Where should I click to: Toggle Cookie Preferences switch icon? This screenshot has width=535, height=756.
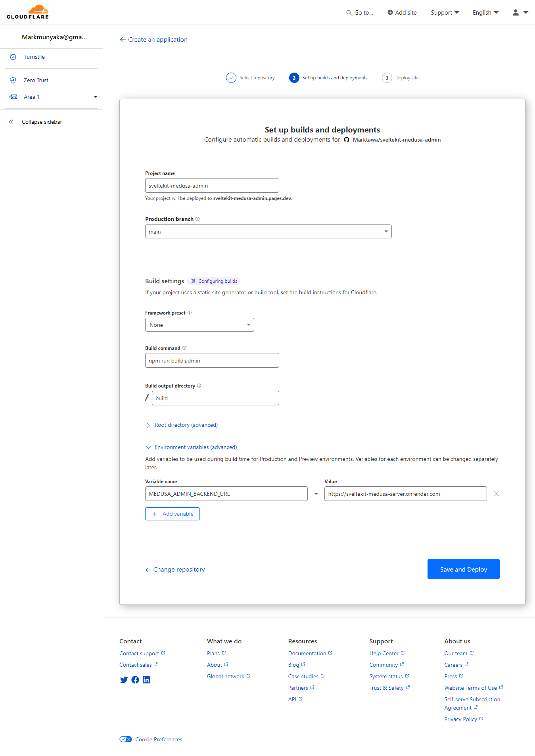click(x=126, y=739)
